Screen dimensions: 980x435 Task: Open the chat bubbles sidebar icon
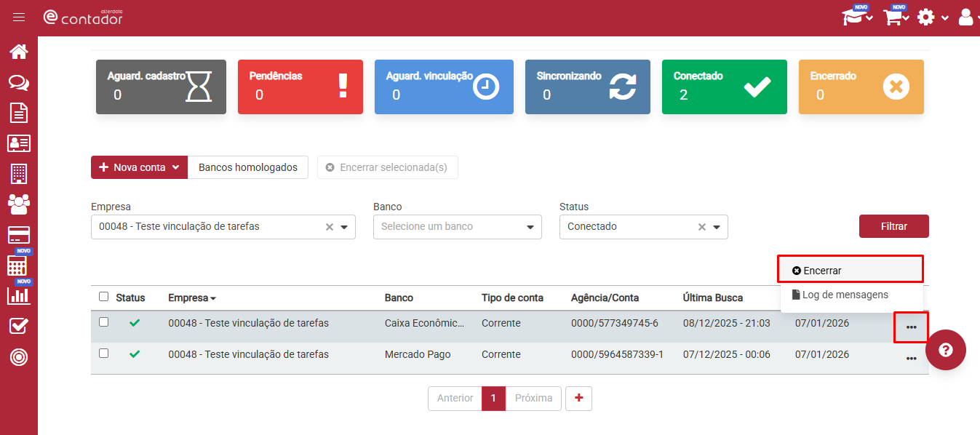point(19,83)
